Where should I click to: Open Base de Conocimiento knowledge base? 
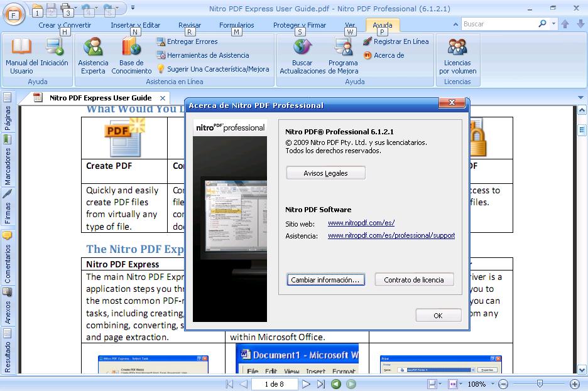tap(131, 55)
